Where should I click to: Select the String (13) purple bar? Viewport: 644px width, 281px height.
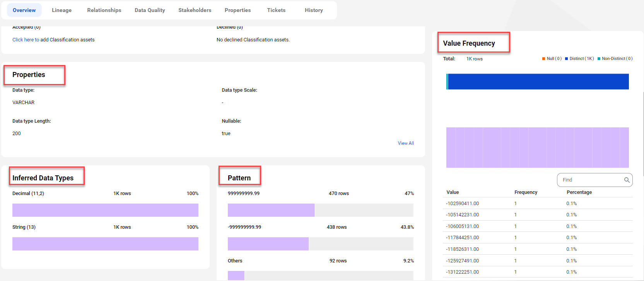pos(105,244)
